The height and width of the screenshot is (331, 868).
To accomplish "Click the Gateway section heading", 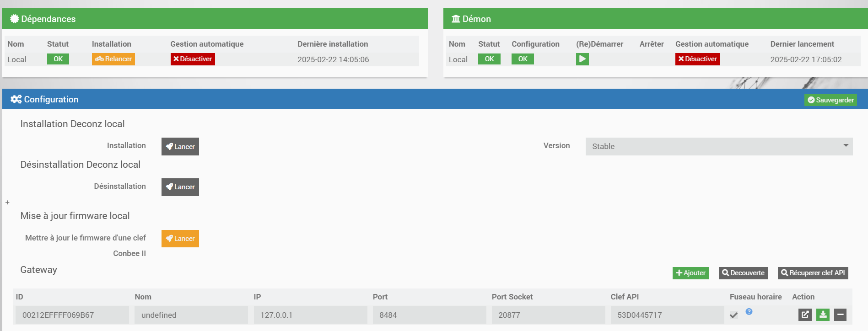I will click(x=38, y=270).
